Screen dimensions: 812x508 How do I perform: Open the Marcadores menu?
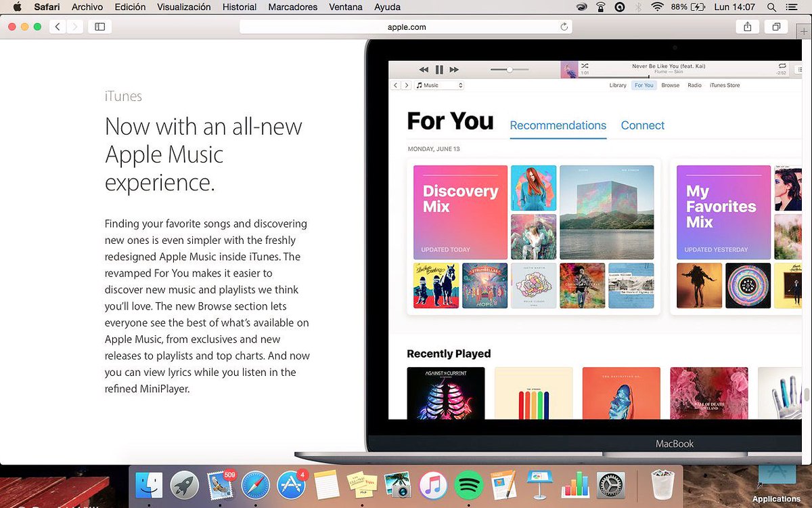(x=292, y=7)
